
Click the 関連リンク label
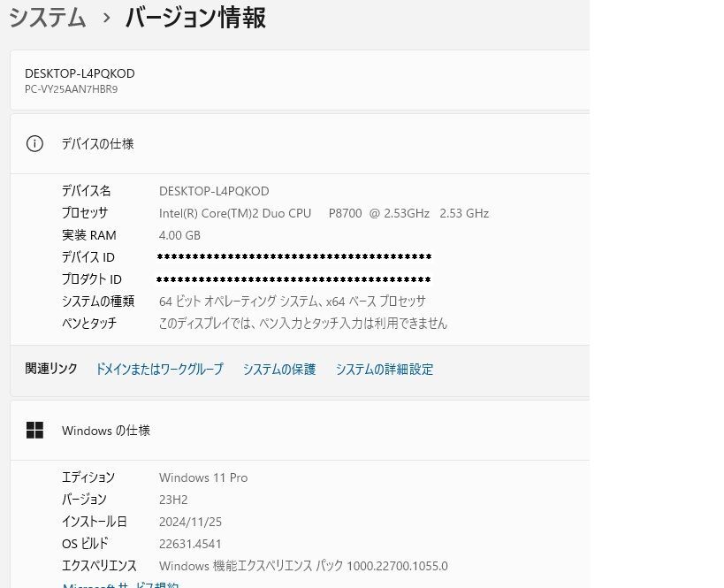coord(51,369)
